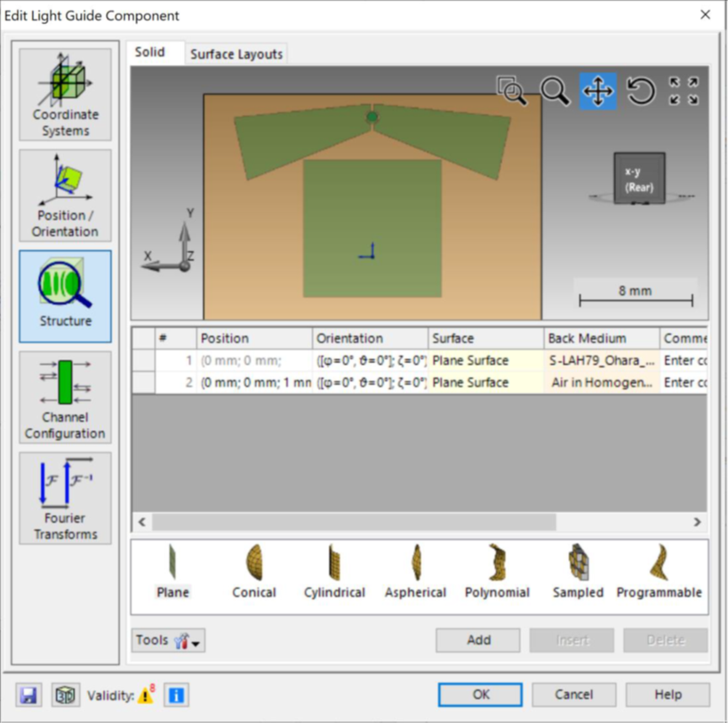The image size is (728, 723).
Task: Add a Conical surface type
Action: click(254, 572)
